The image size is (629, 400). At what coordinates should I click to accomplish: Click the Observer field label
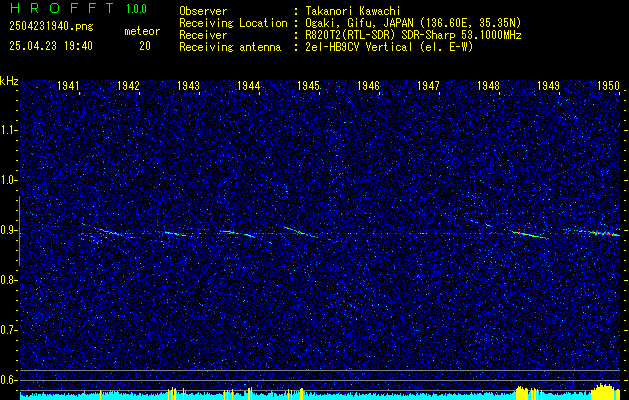pyautogui.click(x=203, y=11)
